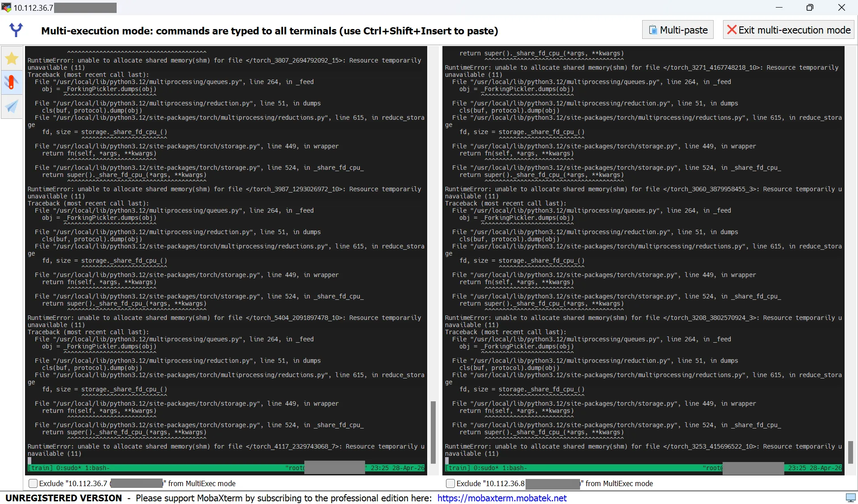Click the clipboard icon on the Multi-paste button
Screen dimensions: 858x504
tap(653, 30)
